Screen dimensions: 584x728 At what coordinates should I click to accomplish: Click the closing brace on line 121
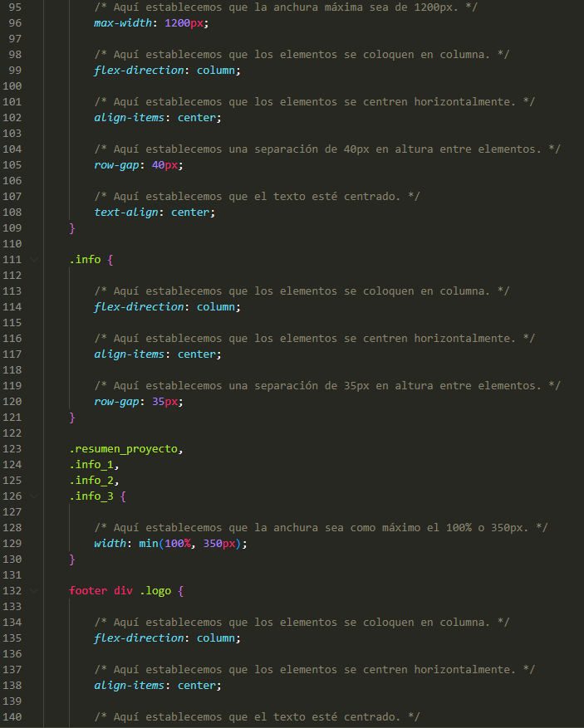(72, 418)
